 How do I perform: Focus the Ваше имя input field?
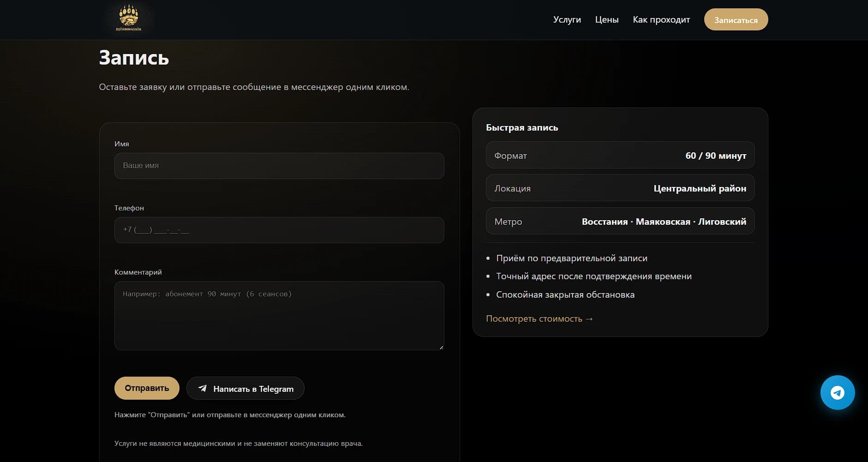[x=279, y=166]
